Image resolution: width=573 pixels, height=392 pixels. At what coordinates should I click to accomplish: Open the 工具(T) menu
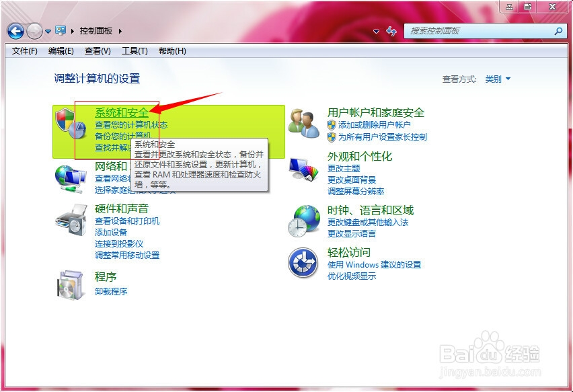click(x=135, y=51)
